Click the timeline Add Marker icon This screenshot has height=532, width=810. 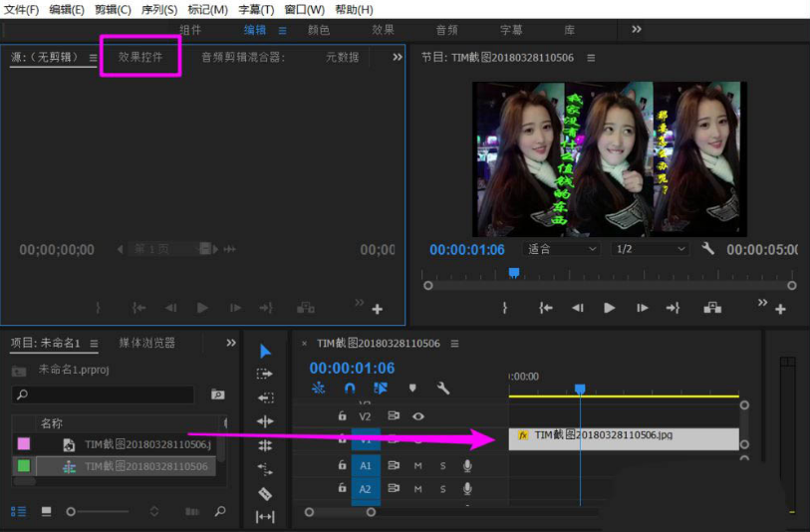tap(412, 389)
